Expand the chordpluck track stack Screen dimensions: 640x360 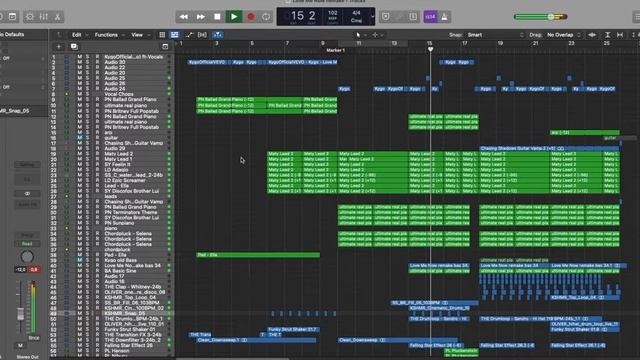[67, 249]
